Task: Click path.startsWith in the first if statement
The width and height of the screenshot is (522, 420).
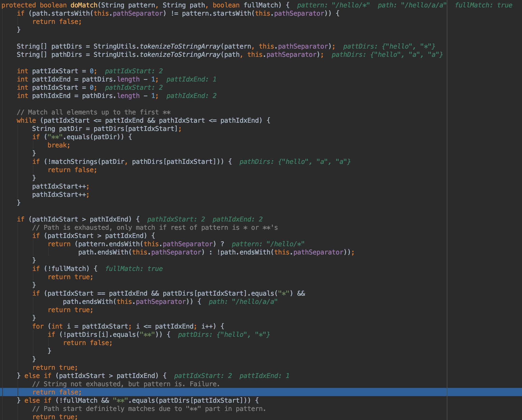Action: 61,13
